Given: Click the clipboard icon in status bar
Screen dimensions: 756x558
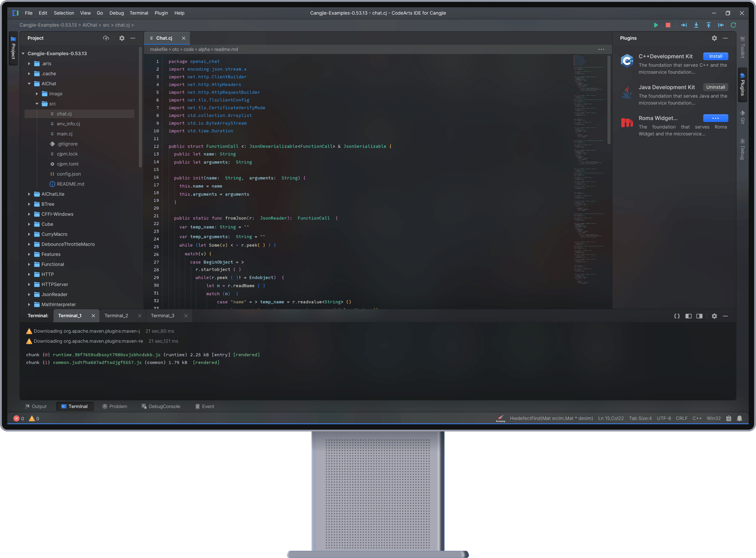Looking at the screenshot, I should (x=729, y=418).
